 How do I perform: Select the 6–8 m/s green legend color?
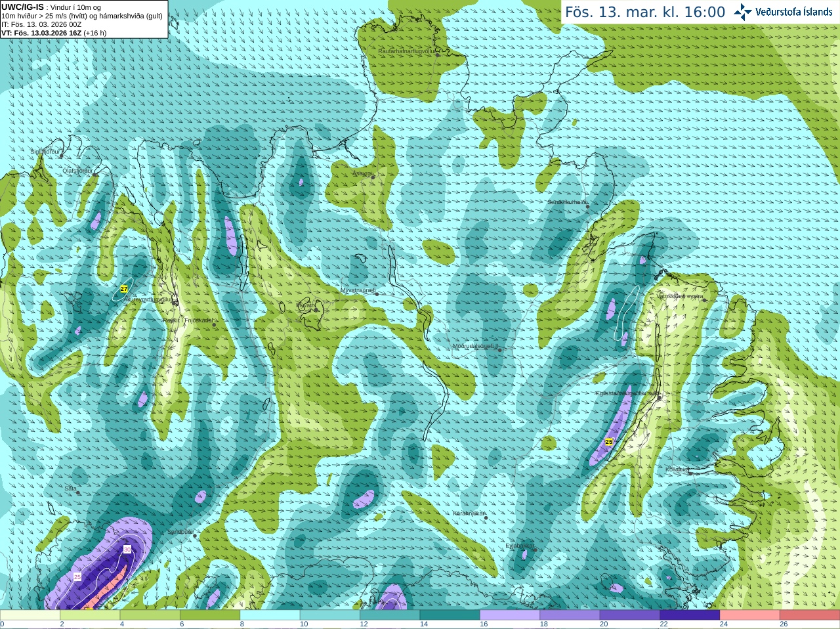tap(211, 615)
